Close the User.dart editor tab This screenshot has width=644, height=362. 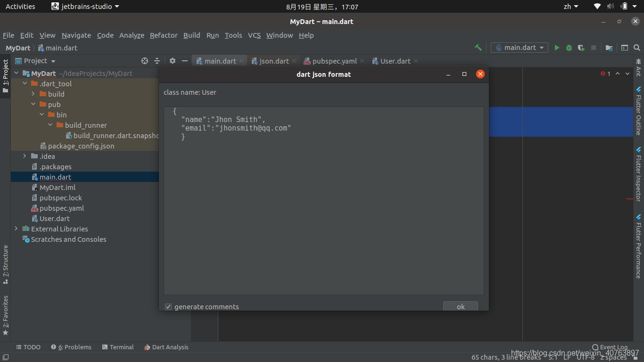(x=416, y=61)
